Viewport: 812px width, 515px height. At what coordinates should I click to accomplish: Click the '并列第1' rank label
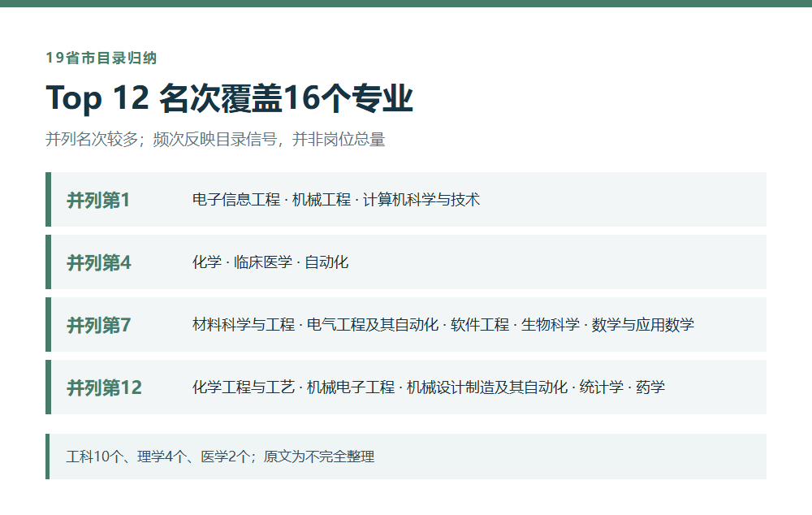(x=98, y=200)
